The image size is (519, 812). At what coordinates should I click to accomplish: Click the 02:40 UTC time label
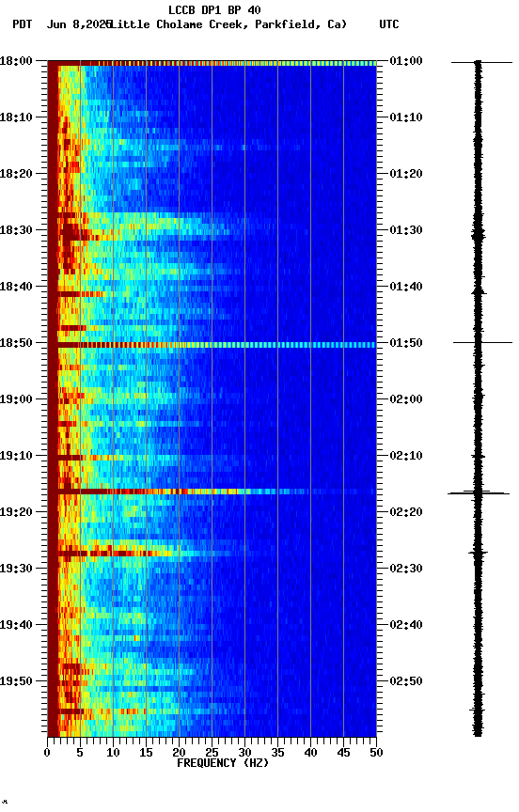coord(406,625)
